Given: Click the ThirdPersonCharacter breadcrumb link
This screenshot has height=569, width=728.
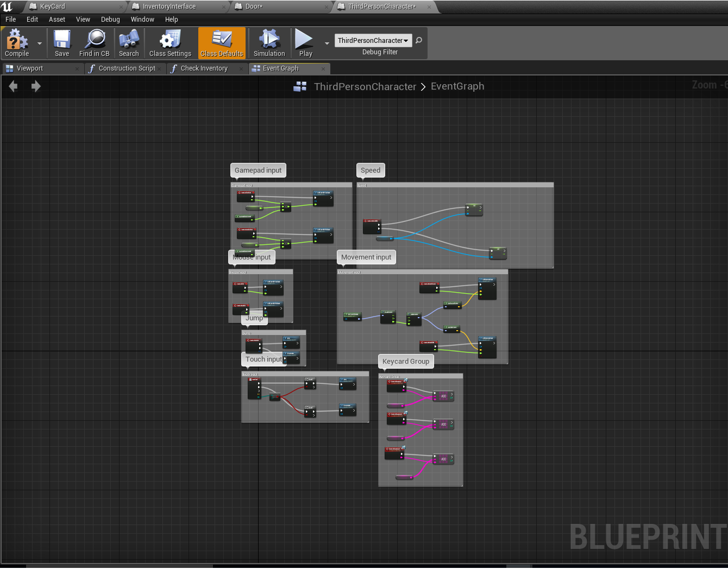Looking at the screenshot, I should coord(365,86).
